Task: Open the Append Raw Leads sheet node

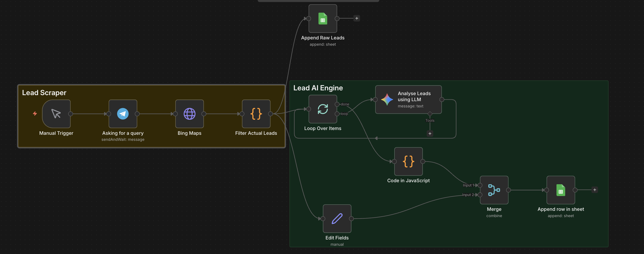Action: pos(323,19)
